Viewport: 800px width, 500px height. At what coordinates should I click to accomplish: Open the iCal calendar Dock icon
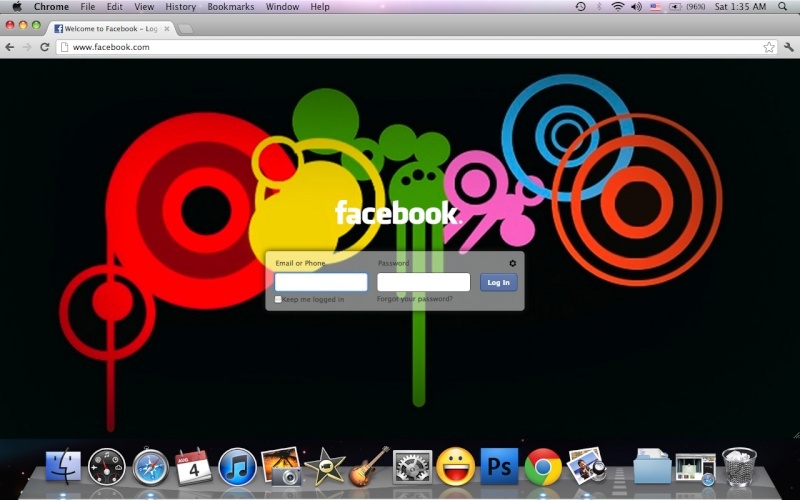tap(193, 466)
